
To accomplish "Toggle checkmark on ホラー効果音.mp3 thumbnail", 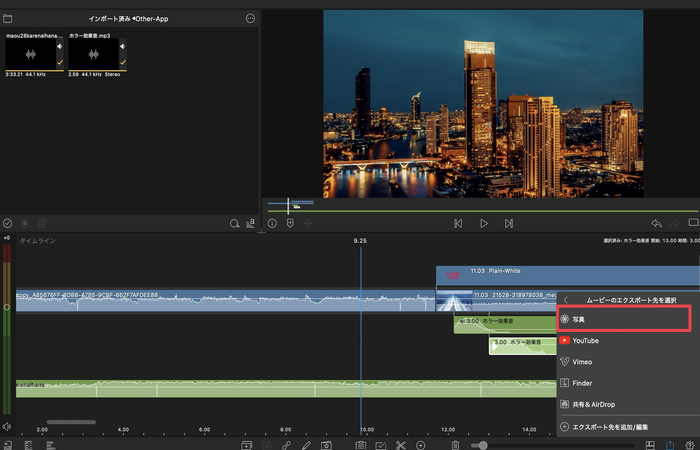I will click(x=122, y=62).
